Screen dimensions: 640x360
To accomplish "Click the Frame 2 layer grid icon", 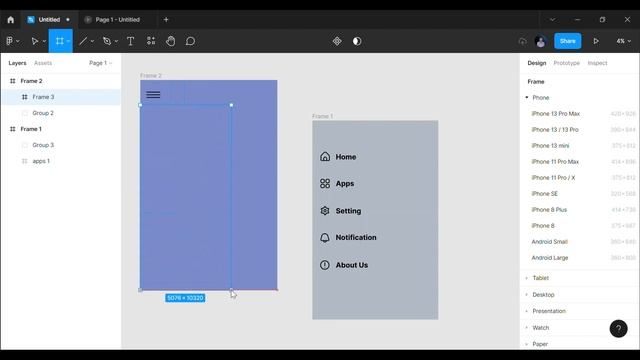I will click(x=13, y=81).
